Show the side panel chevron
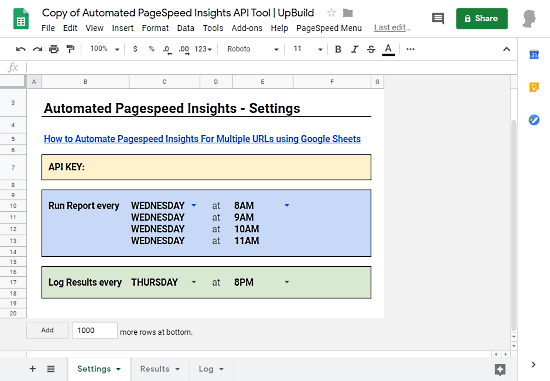This screenshot has width=550, height=381. point(533,365)
